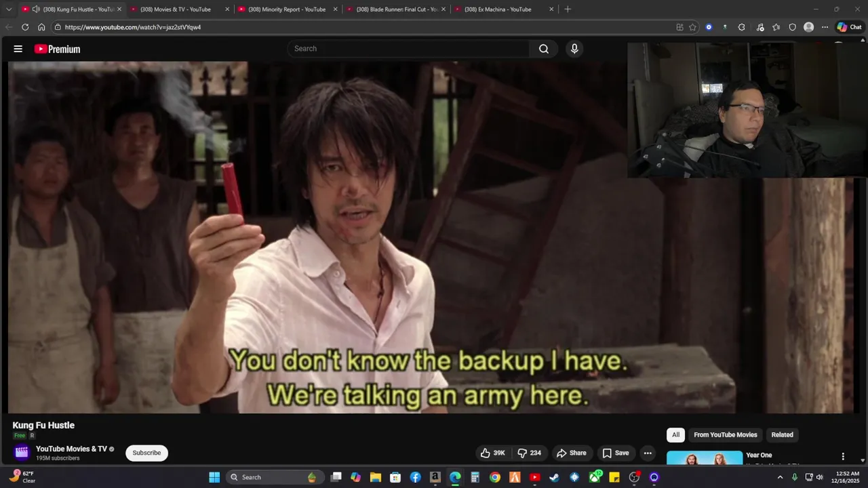The image size is (868, 488).
Task: Expand the tab actions dropdown arrow
Action: pos(9,9)
